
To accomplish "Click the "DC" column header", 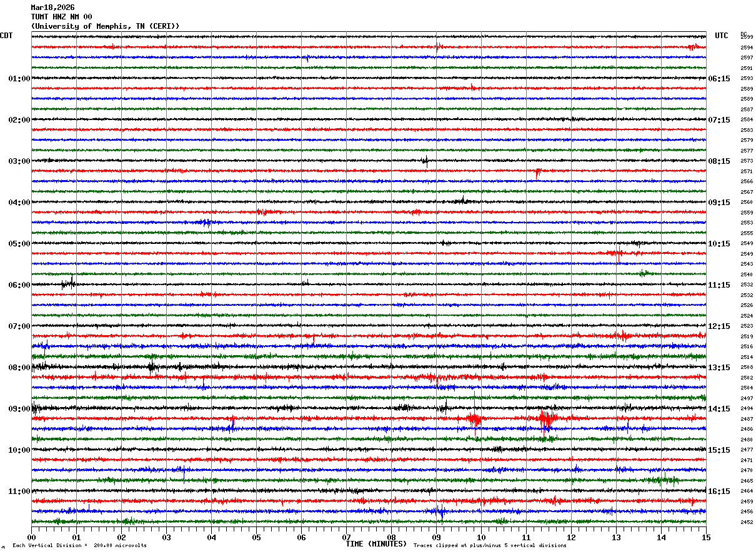I will [x=744, y=34].
